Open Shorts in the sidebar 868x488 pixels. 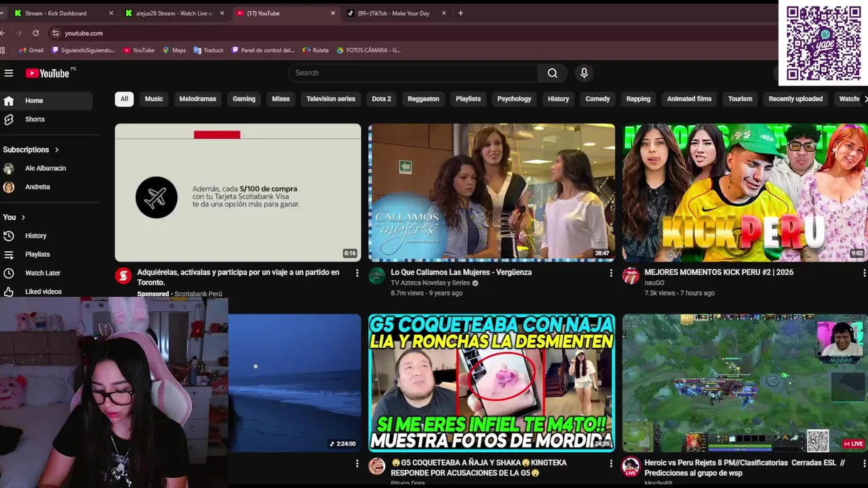coord(46,119)
